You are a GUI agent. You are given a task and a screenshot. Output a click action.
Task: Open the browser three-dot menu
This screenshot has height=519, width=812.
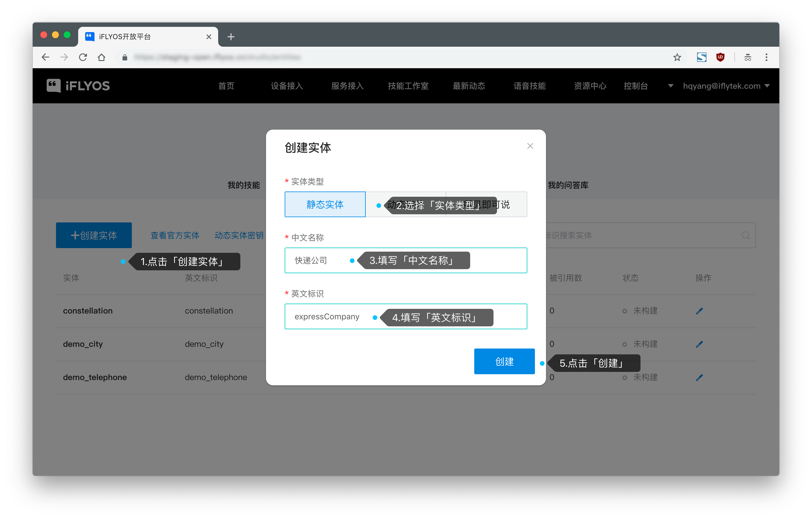pyautogui.click(x=766, y=58)
